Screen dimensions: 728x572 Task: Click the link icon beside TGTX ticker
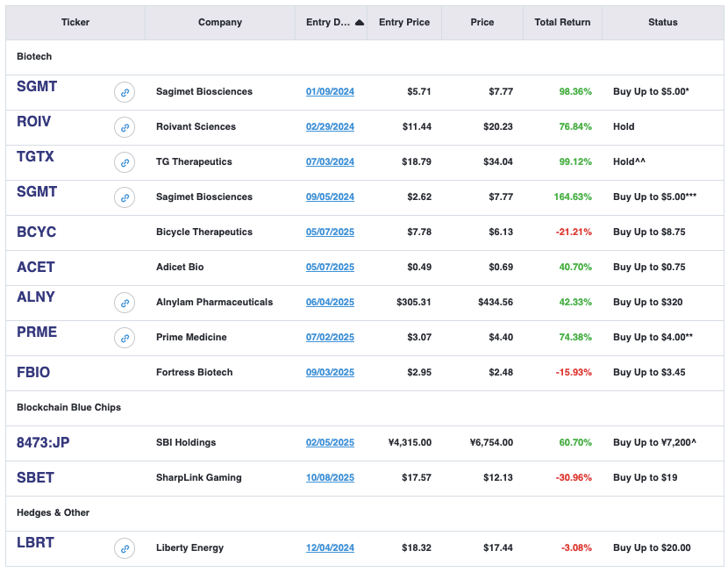click(125, 162)
